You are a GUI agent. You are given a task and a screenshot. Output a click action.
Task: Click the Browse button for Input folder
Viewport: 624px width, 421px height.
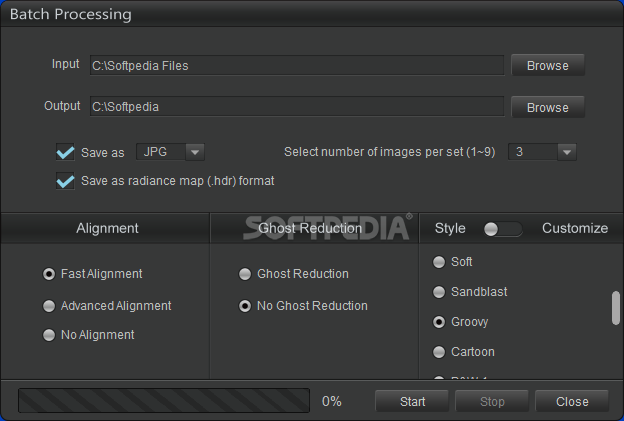pyautogui.click(x=548, y=65)
